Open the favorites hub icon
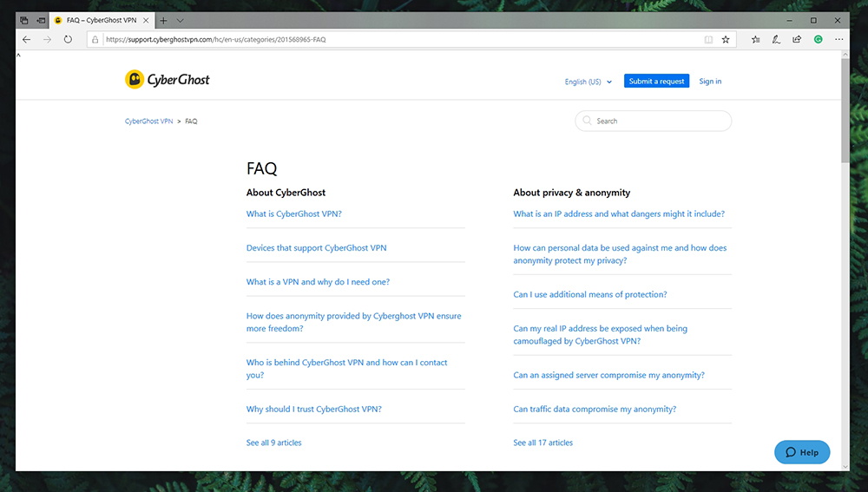This screenshot has width=868, height=492. (756, 39)
